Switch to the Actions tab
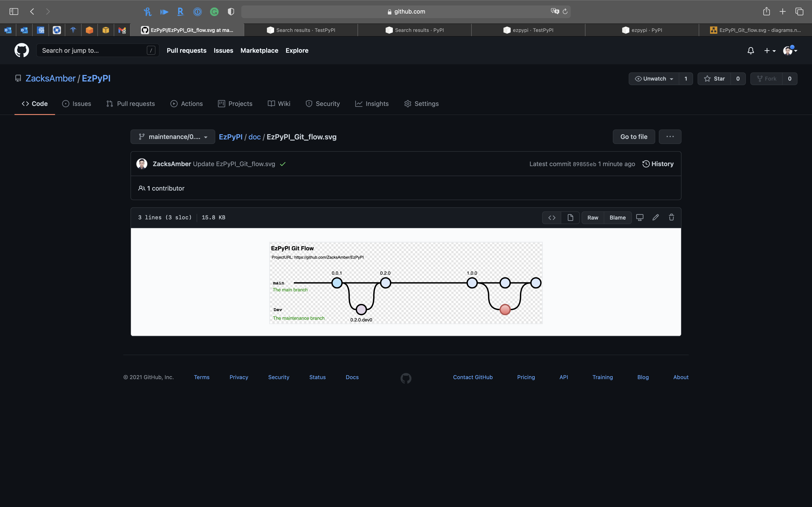 point(186,104)
